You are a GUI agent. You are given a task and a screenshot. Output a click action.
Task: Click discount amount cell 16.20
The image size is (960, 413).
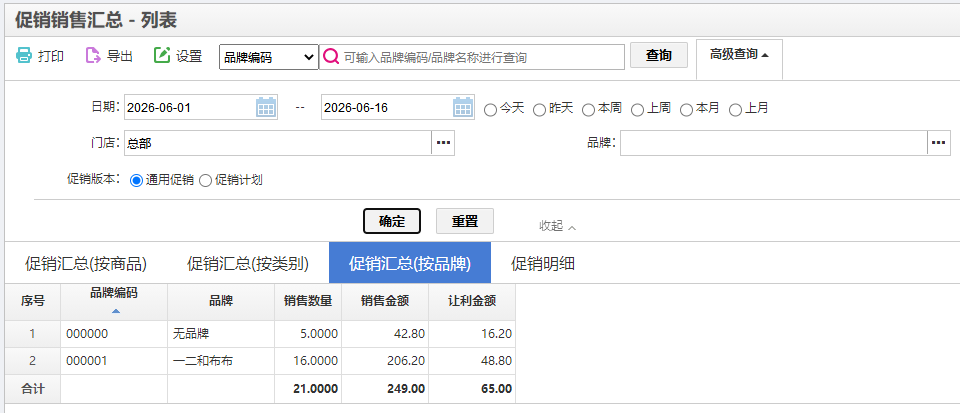[471, 334]
